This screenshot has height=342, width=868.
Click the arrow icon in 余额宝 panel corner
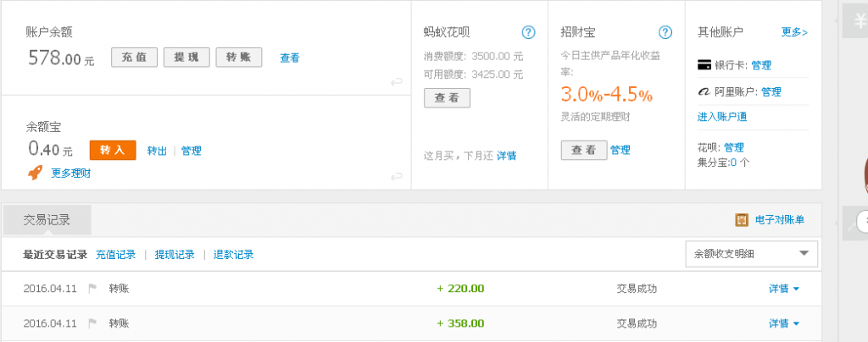click(x=396, y=176)
